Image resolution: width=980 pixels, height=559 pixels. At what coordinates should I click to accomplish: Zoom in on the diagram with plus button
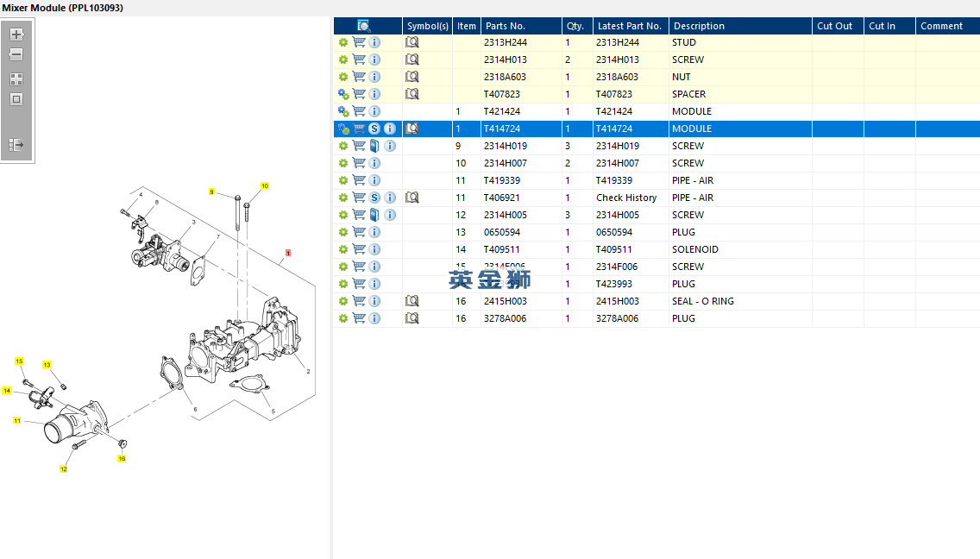coord(16,35)
